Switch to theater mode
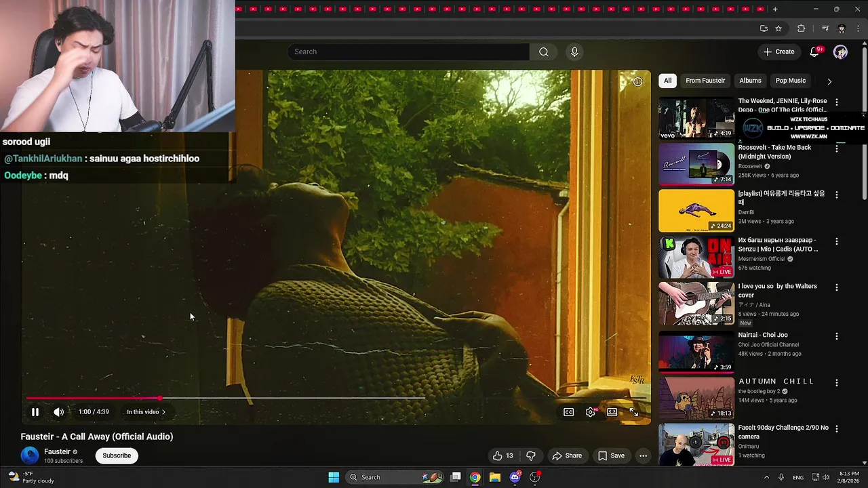 coord(612,411)
